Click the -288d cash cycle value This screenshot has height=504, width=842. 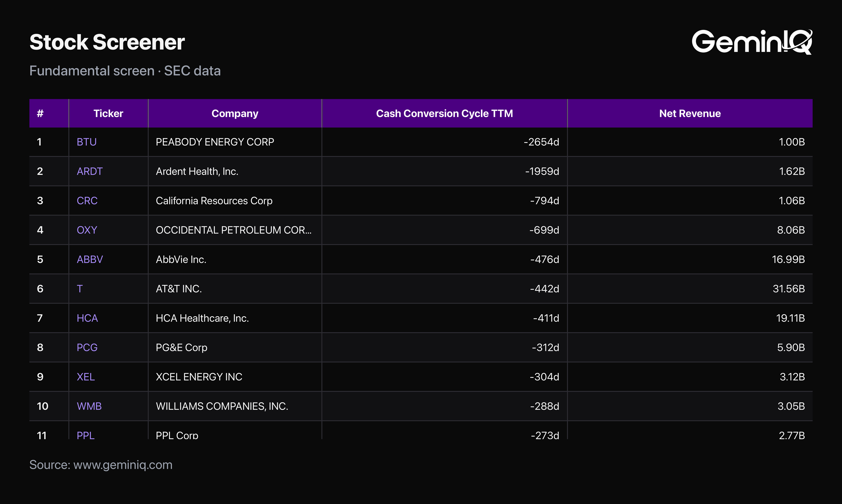coord(545,406)
